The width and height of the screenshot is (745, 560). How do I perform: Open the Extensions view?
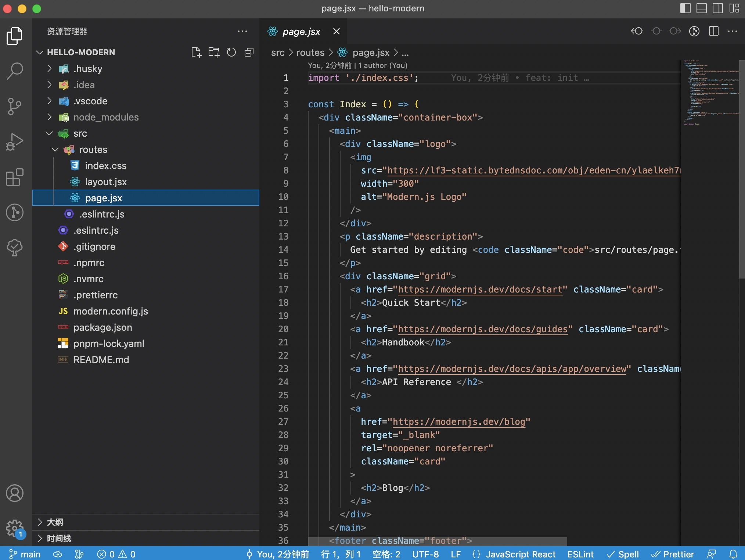(x=15, y=177)
